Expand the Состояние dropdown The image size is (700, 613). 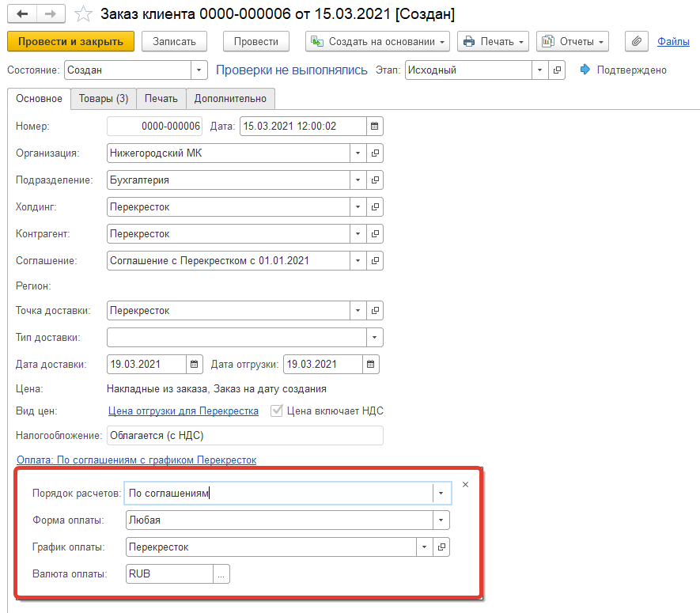(x=199, y=70)
